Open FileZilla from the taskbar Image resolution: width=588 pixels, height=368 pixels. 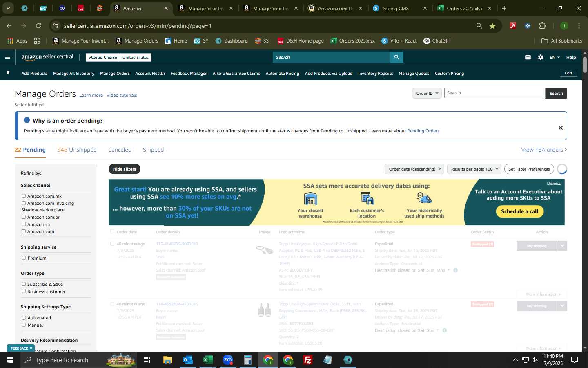coord(308,360)
